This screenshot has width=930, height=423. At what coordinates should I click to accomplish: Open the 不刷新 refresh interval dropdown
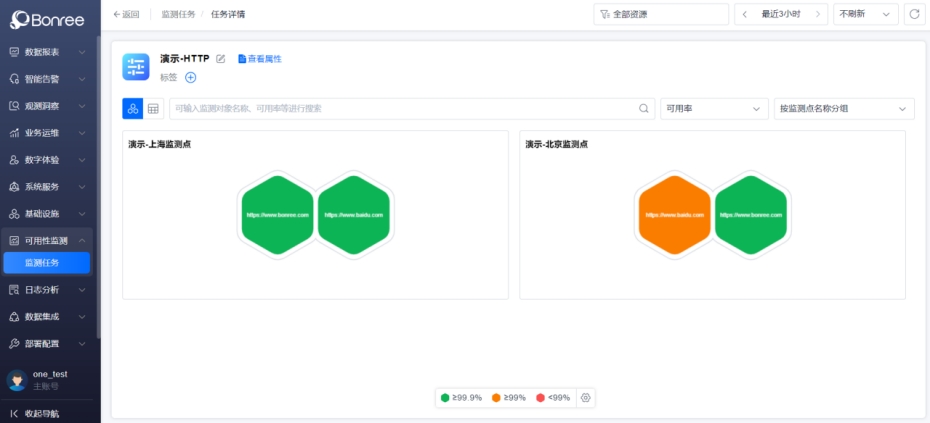864,14
